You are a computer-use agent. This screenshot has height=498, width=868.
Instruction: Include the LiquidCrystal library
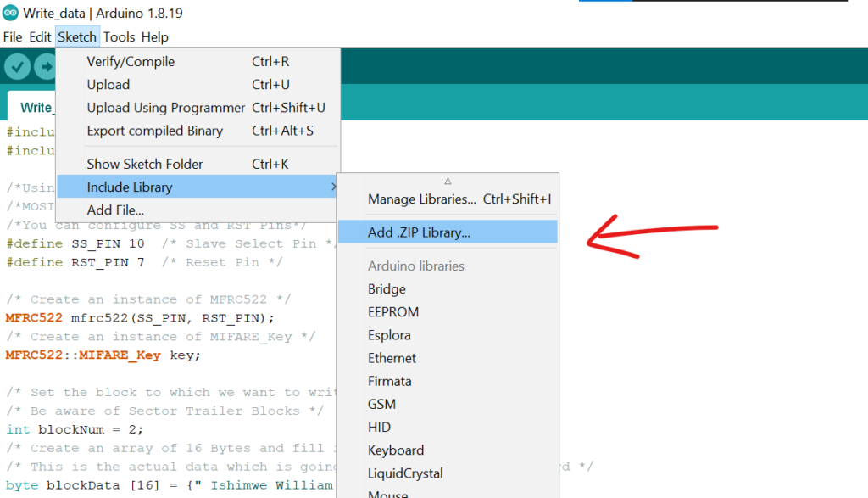point(405,473)
